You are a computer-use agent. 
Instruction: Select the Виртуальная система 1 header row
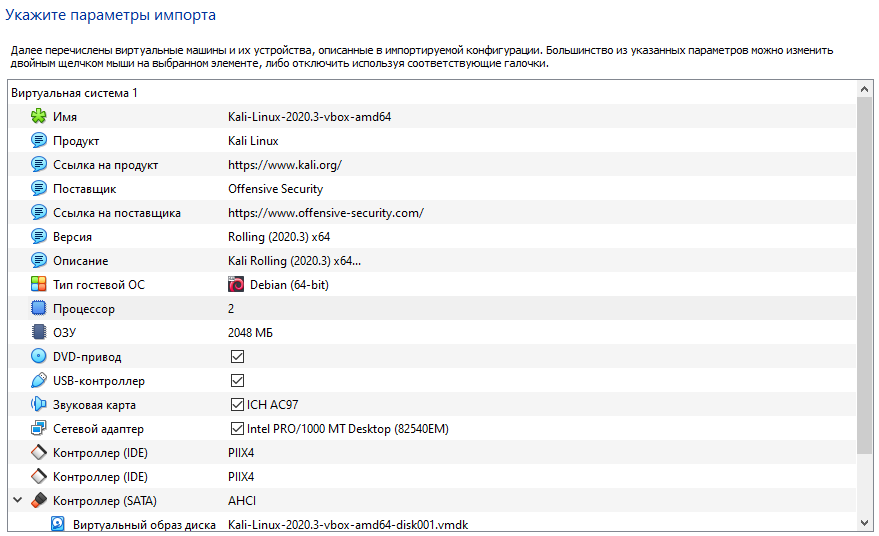(x=432, y=93)
